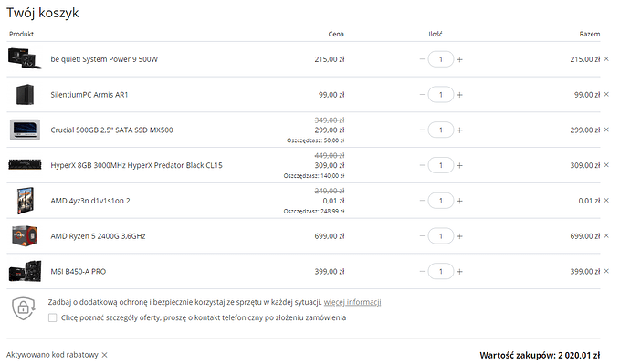Click the HyperX quantity input field
The image size is (630, 364).
441,165
